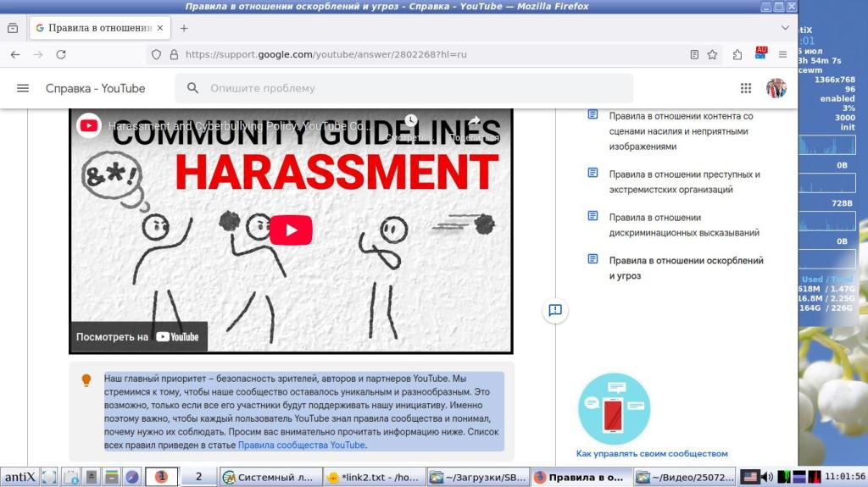The height and width of the screenshot is (487, 868).
Task: Open a new browser tab
Action: [184, 27]
